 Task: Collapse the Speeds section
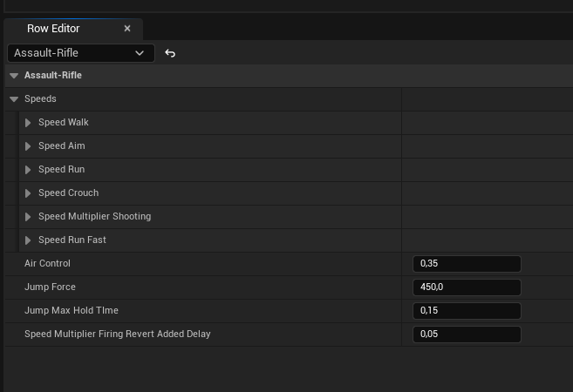pos(14,99)
